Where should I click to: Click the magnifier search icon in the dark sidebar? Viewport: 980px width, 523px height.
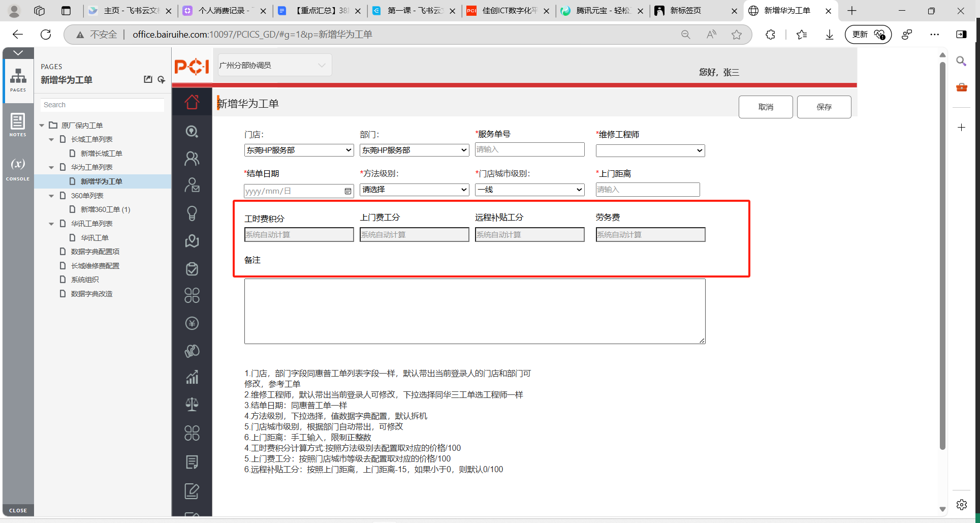[x=192, y=131]
